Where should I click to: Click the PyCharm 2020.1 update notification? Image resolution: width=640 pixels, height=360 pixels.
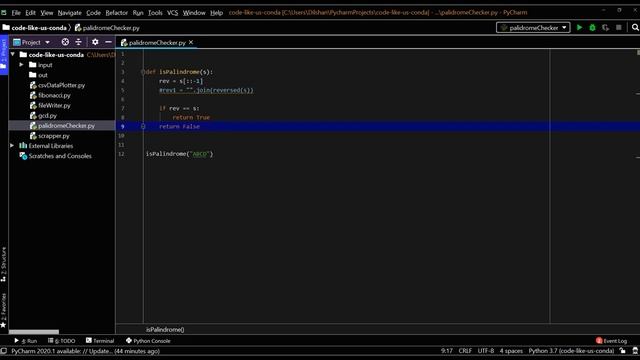pyautogui.click(x=85, y=351)
